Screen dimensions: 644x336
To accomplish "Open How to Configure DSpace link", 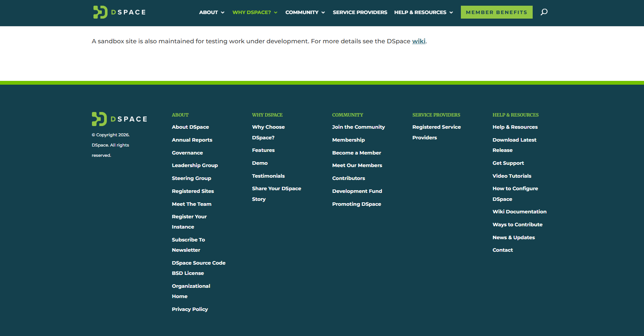I will [x=515, y=194].
